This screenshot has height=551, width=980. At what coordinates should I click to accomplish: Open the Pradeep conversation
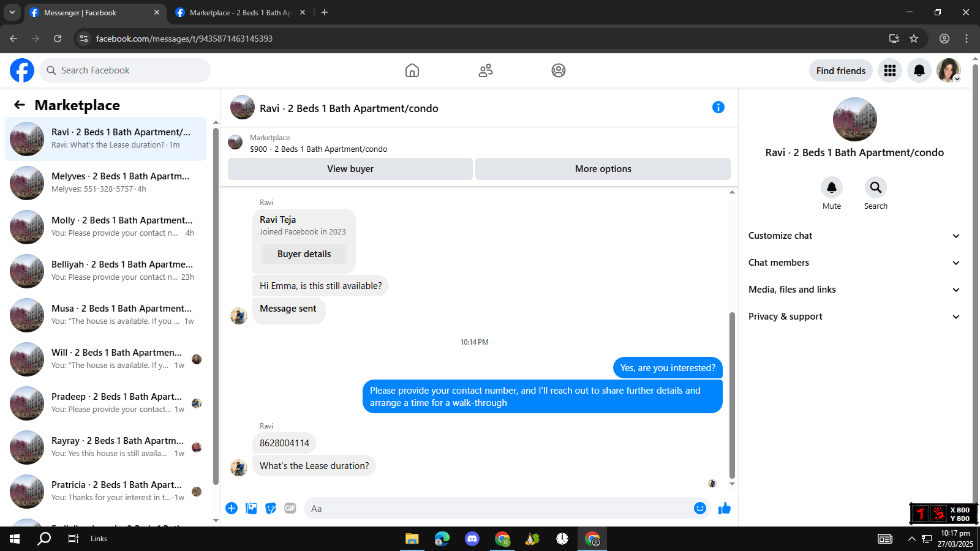click(105, 403)
